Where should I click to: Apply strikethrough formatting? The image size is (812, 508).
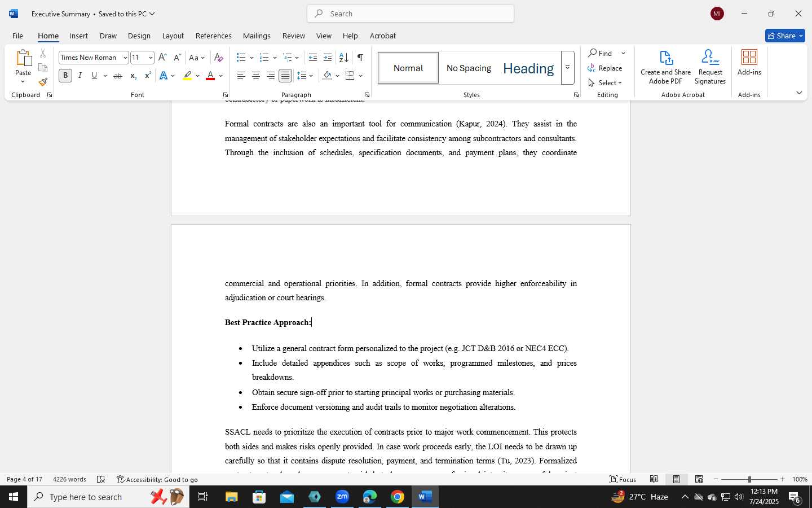tap(118, 76)
